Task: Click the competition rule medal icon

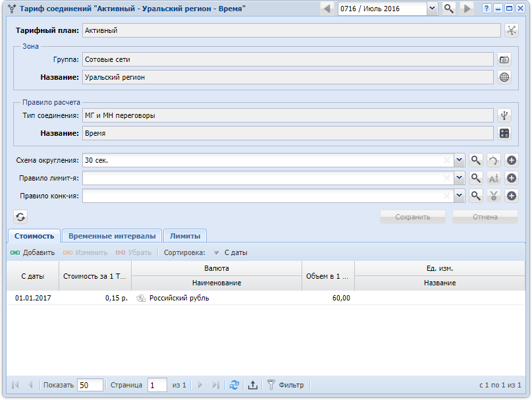Action: coord(494,196)
